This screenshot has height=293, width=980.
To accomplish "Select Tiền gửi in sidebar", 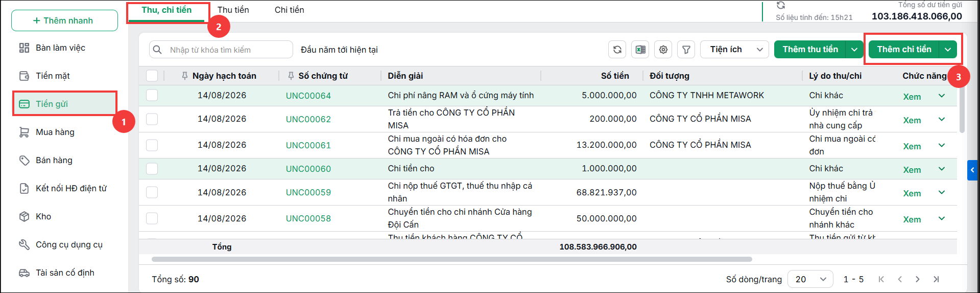I will tap(65, 104).
